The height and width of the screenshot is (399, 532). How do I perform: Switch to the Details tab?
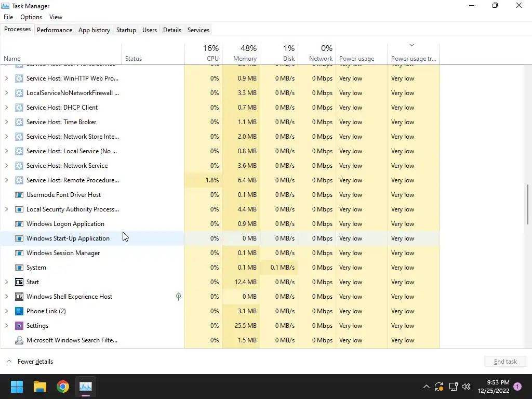[x=172, y=30]
